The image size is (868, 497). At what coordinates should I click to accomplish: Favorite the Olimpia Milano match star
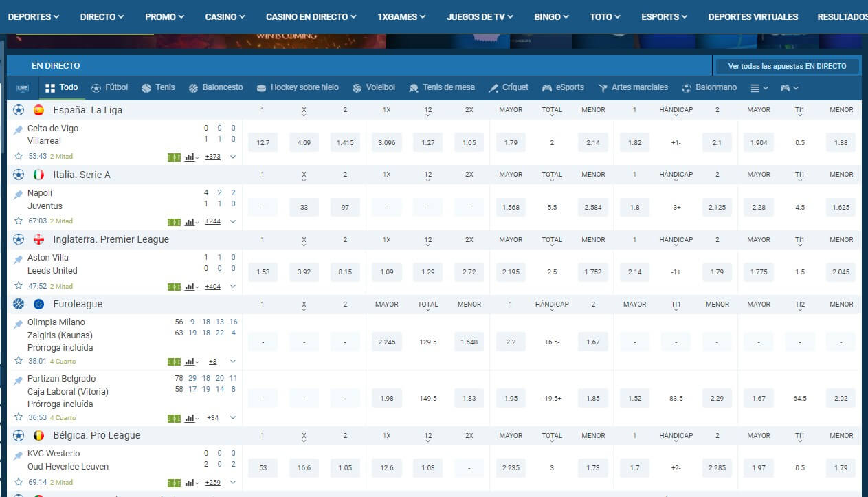coord(19,361)
